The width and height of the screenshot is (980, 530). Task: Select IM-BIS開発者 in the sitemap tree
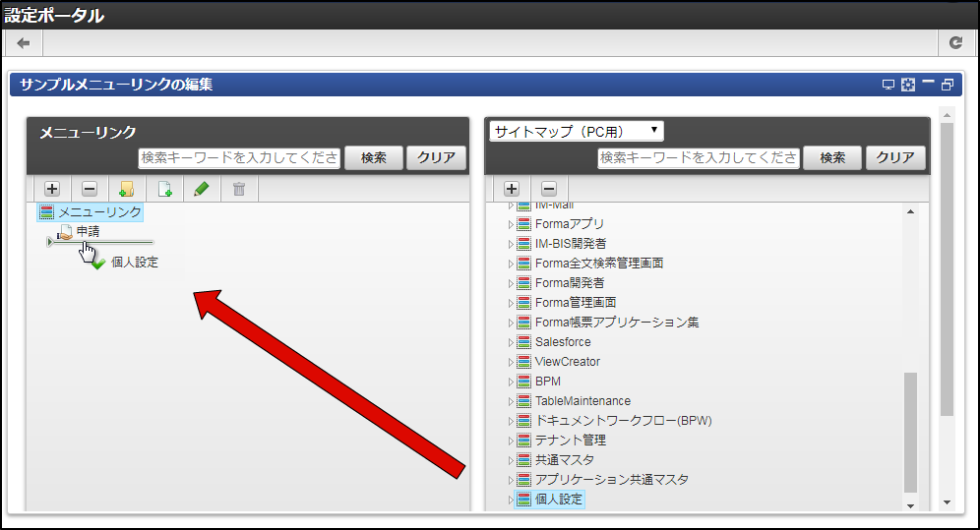(571, 244)
